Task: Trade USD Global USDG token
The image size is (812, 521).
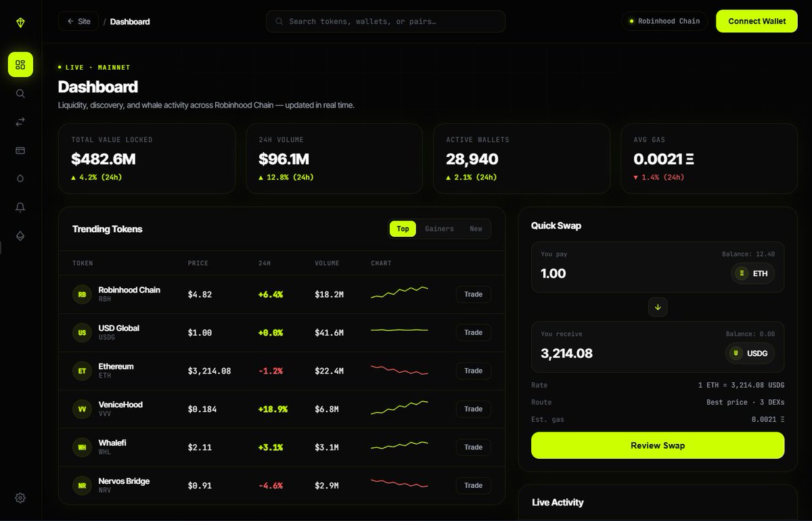Action: (x=474, y=332)
